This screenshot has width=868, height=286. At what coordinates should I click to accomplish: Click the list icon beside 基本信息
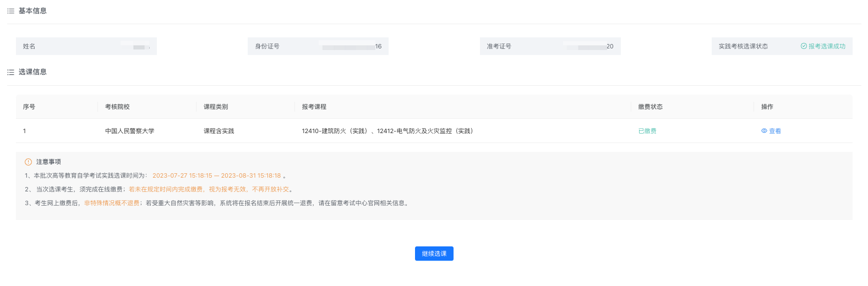click(10, 11)
